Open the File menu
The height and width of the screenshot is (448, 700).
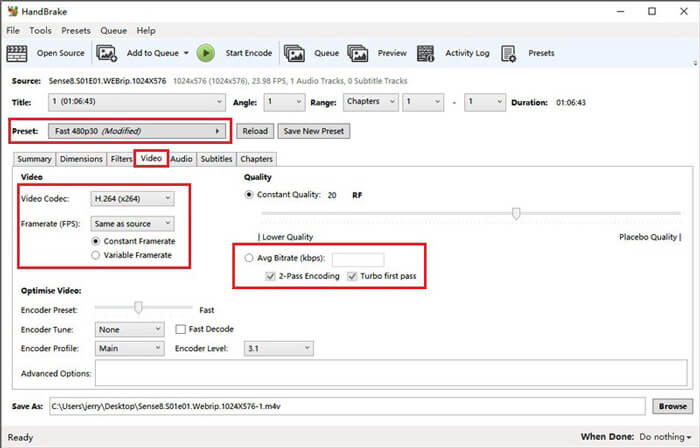coord(13,31)
